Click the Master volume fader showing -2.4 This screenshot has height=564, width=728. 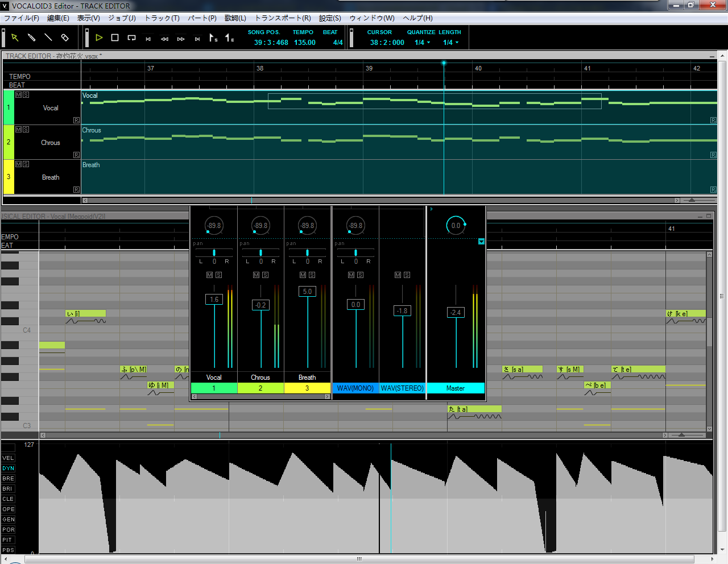coord(456,313)
